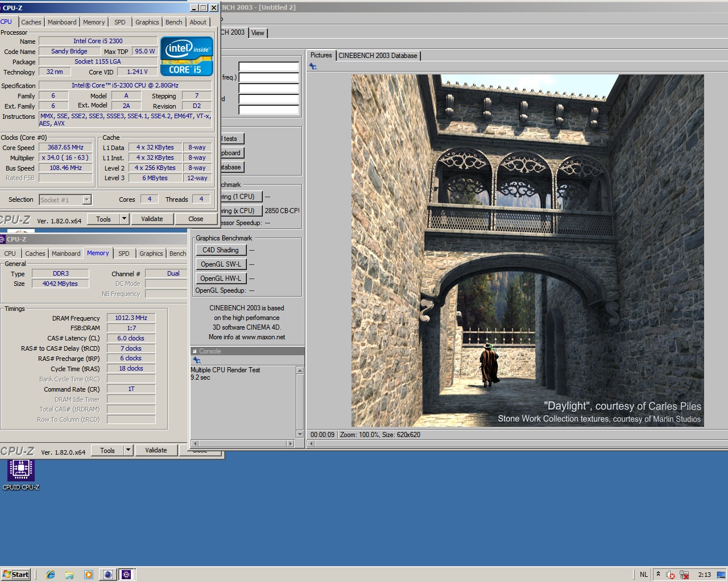Click the NL language indicator
728x582 pixels.
644,575
